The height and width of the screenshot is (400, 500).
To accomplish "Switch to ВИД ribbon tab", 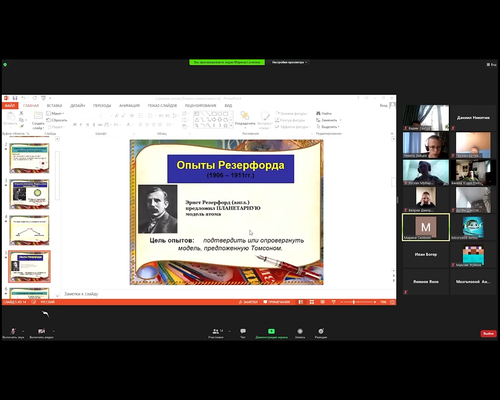I will point(228,106).
